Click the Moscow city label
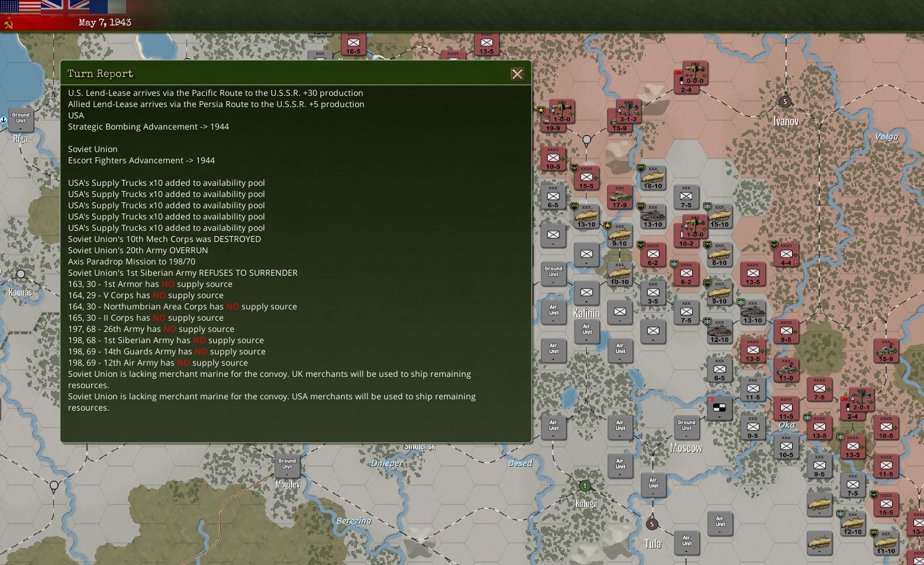This screenshot has width=924, height=565. pos(686,448)
